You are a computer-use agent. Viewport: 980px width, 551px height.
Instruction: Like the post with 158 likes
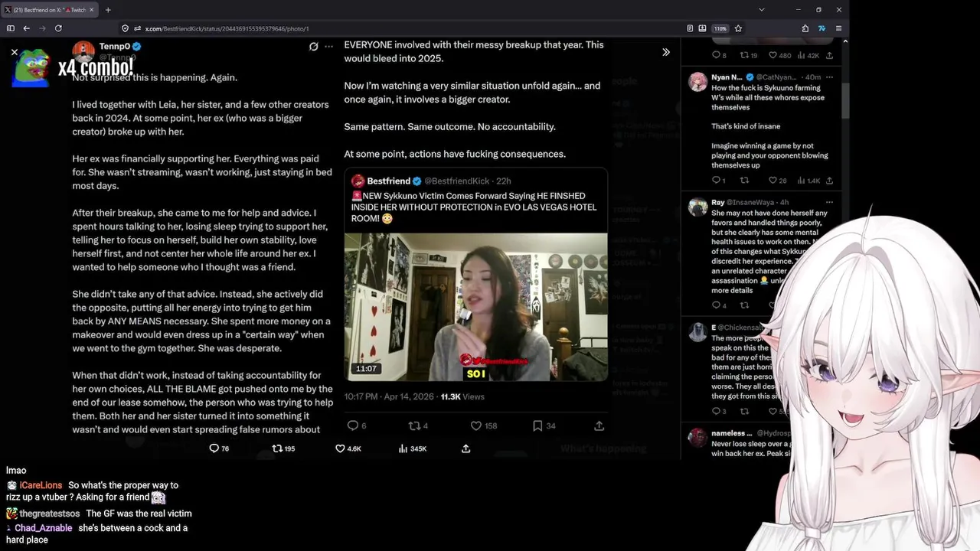475,425
